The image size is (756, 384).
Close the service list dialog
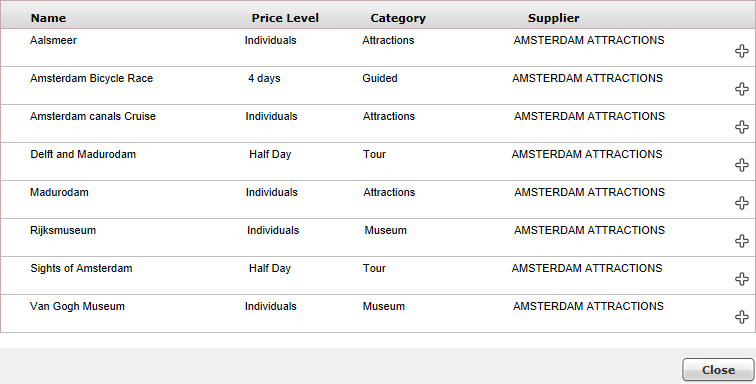click(718, 370)
